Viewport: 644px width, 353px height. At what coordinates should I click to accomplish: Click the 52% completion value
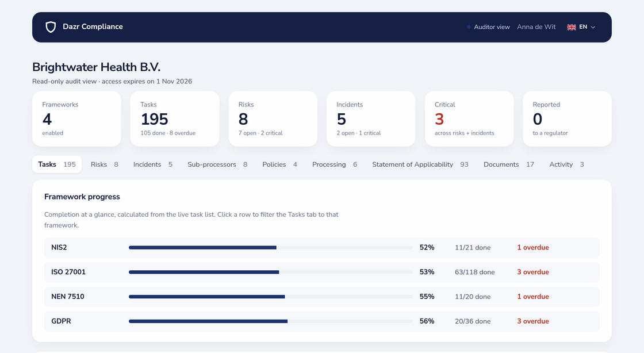click(x=427, y=248)
